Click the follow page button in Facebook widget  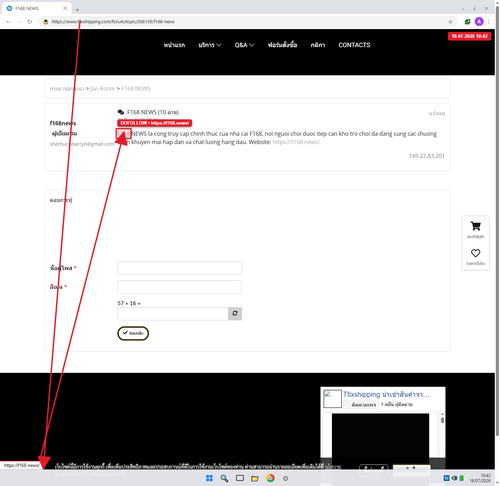(362, 405)
